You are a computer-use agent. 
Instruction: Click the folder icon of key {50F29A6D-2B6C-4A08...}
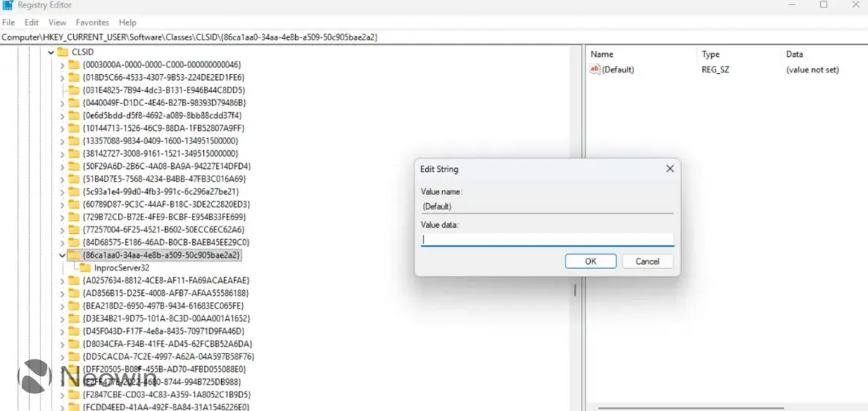pos(74,166)
